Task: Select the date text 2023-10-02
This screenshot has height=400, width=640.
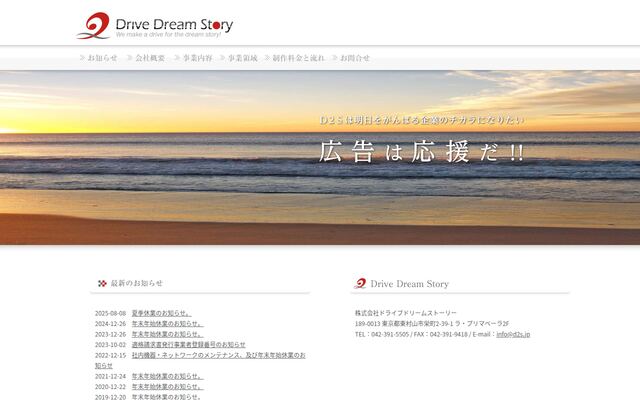Action: [x=111, y=345]
